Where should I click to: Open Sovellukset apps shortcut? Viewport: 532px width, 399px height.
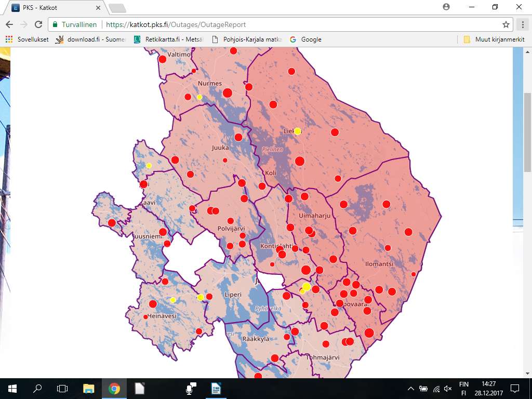tap(27, 39)
